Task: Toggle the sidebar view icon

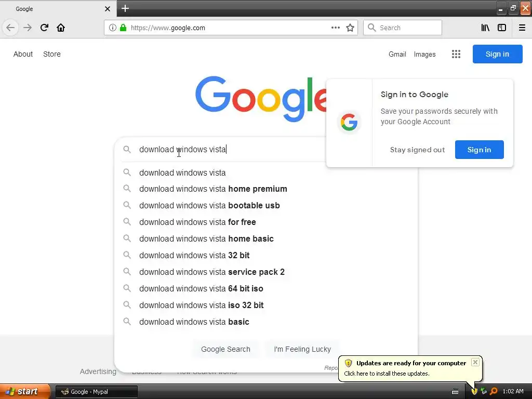Action: [x=502, y=28]
